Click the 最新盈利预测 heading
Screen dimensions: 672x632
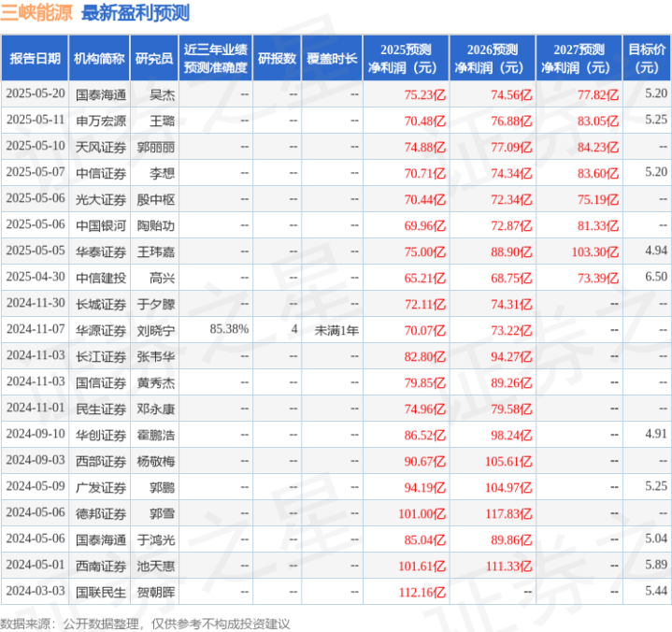coord(136,13)
